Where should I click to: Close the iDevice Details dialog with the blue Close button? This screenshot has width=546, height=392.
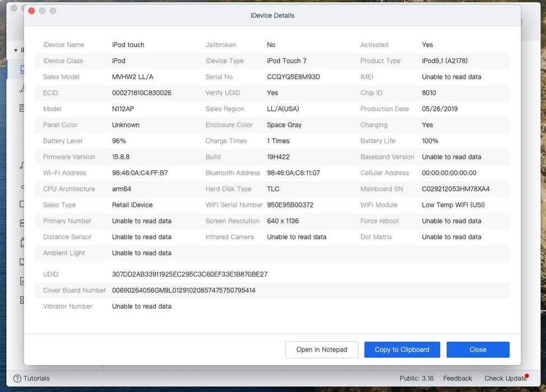[x=478, y=349]
